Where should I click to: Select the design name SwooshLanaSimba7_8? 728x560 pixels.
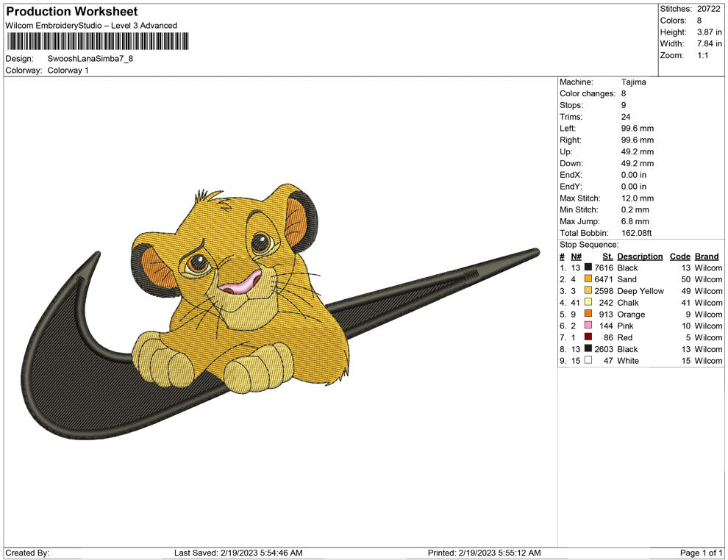click(90, 59)
